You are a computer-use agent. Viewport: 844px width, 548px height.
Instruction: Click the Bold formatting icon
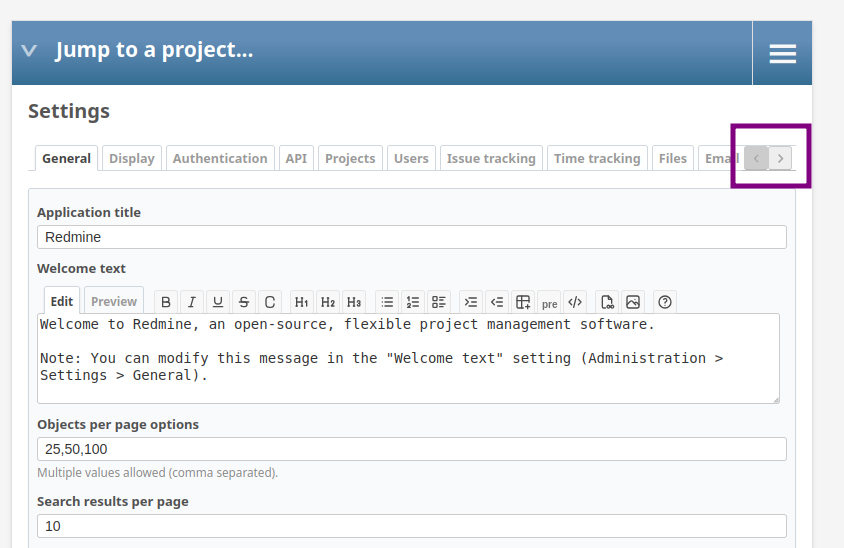166,302
